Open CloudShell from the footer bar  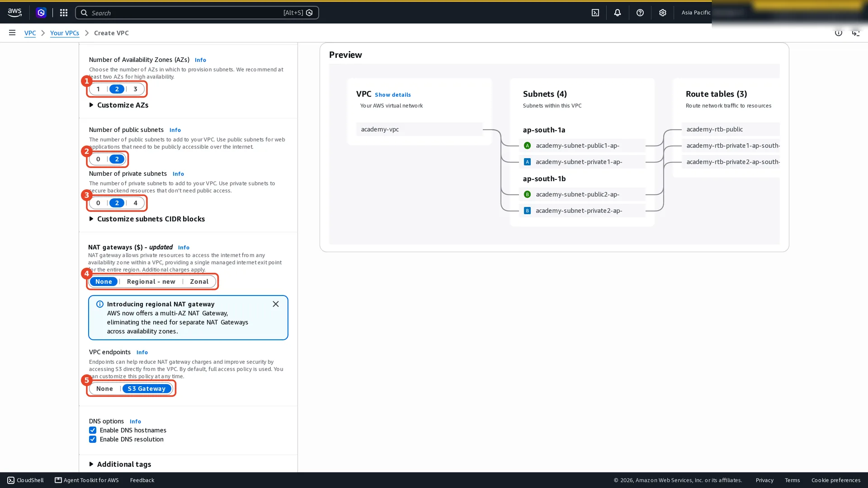(26, 480)
